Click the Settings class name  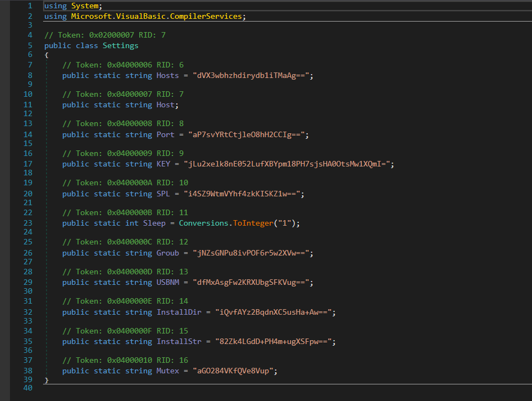click(x=120, y=46)
